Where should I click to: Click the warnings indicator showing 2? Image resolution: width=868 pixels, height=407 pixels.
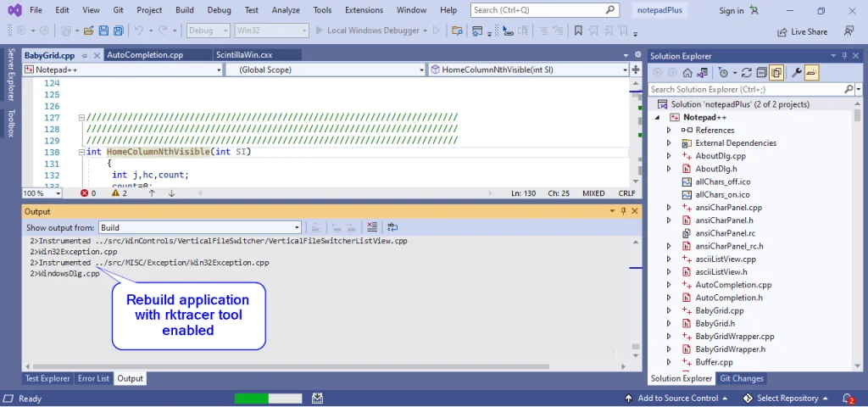(119, 193)
